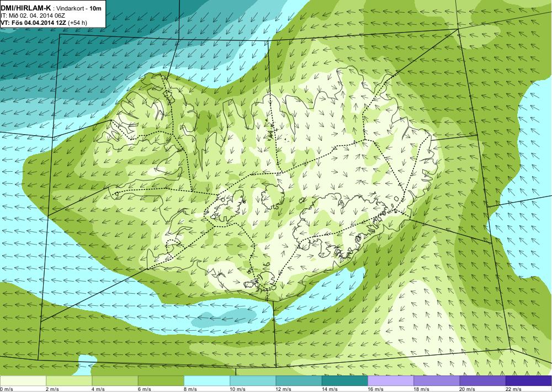Click the dark teal swatch between 14 and 16 m/s
The image size is (552, 392).
tap(345, 381)
